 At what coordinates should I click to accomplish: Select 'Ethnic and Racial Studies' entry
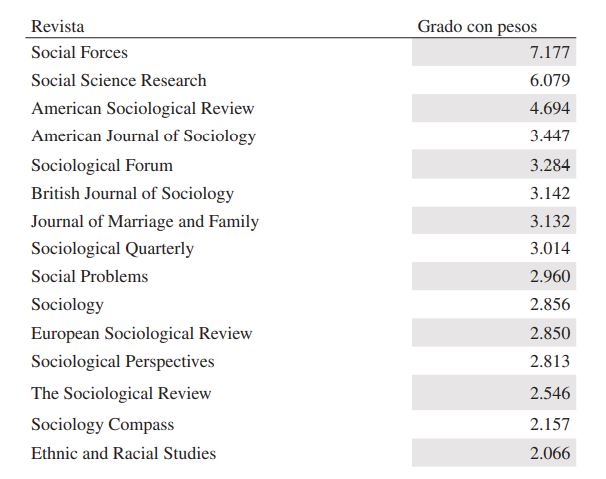124,453
